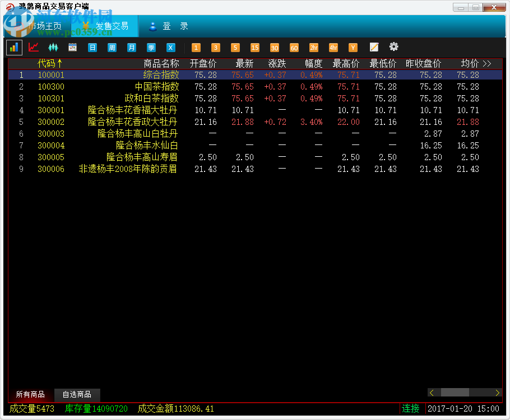The height and width of the screenshot is (420, 510).
Task: Click the 开盘价 column header
Action: [x=203, y=63]
